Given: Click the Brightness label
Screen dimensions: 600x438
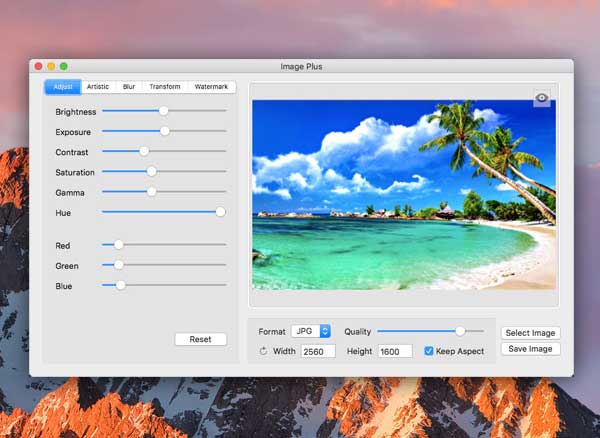Looking at the screenshot, I should (x=76, y=112).
